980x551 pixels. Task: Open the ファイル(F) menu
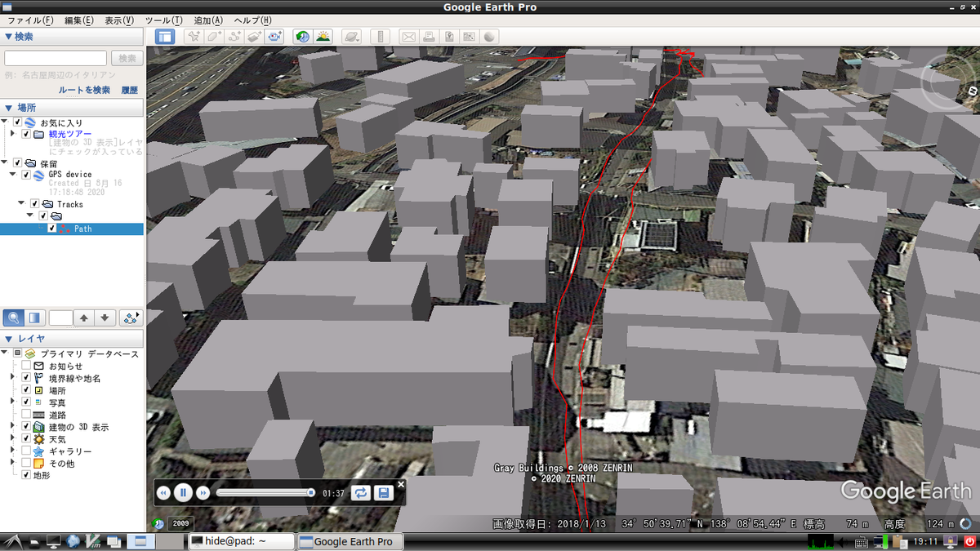[x=30, y=20]
